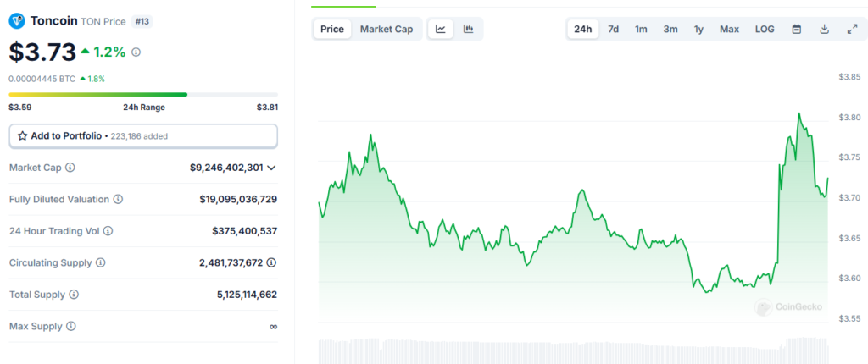Click the $375,400,537 trading volume value

(245, 231)
